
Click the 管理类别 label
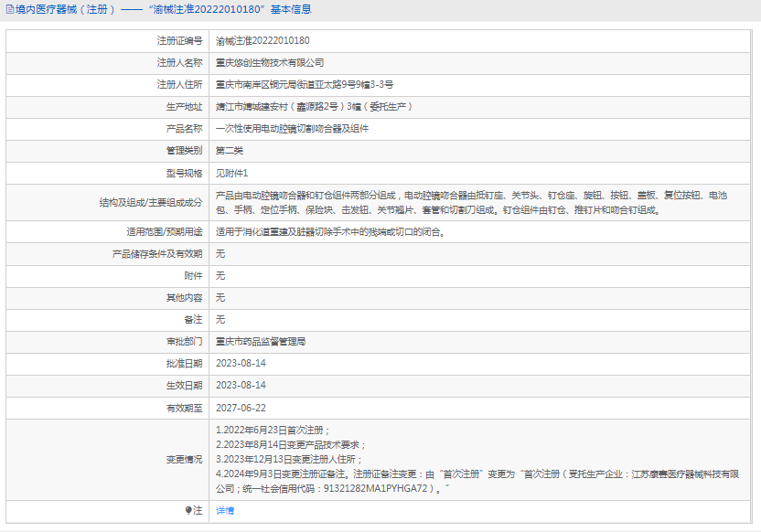point(185,151)
